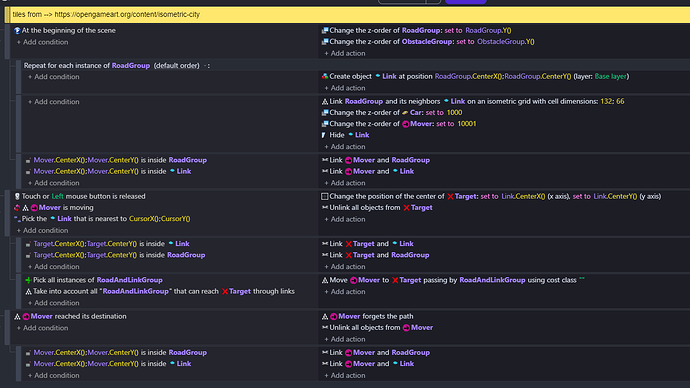Add condition under the 'Repeat for each instance' header
The image size is (690, 388).
(x=54, y=77)
